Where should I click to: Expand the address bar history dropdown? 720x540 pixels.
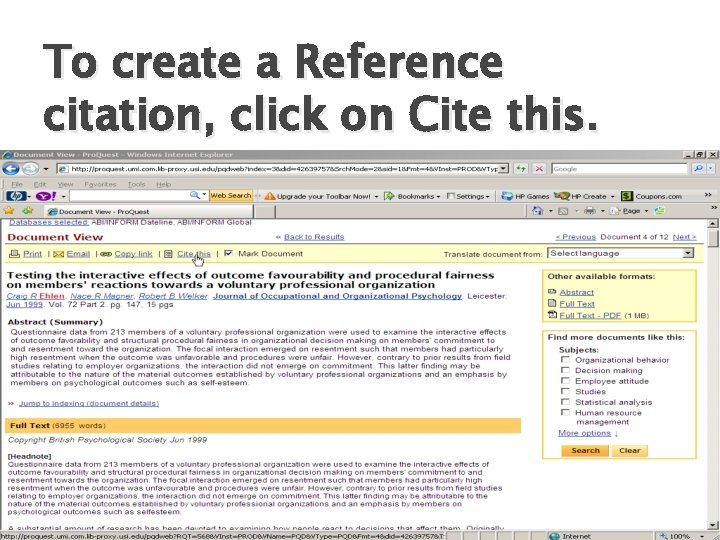[504, 169]
